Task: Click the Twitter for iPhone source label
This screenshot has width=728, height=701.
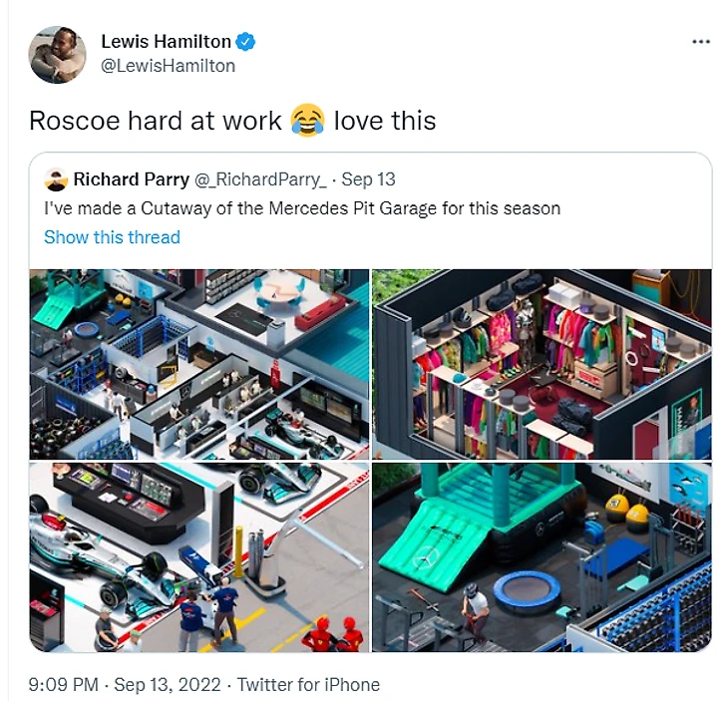Action: point(308,685)
